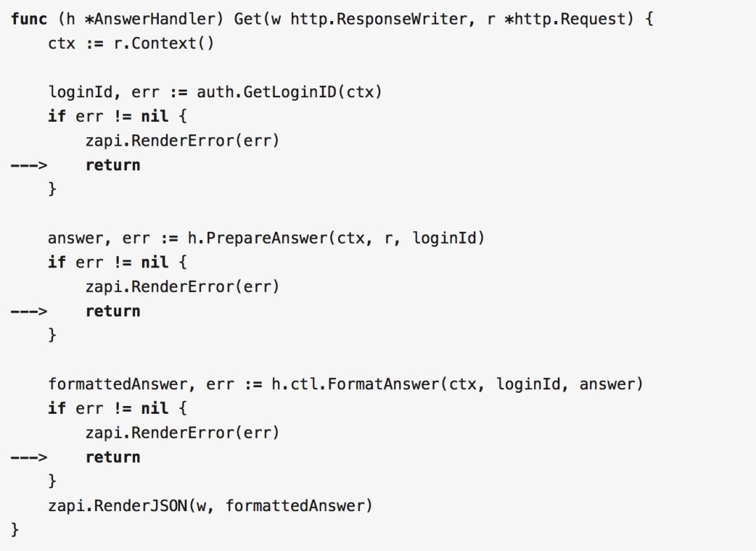Click the first ---> arrow marker

(x=28, y=165)
